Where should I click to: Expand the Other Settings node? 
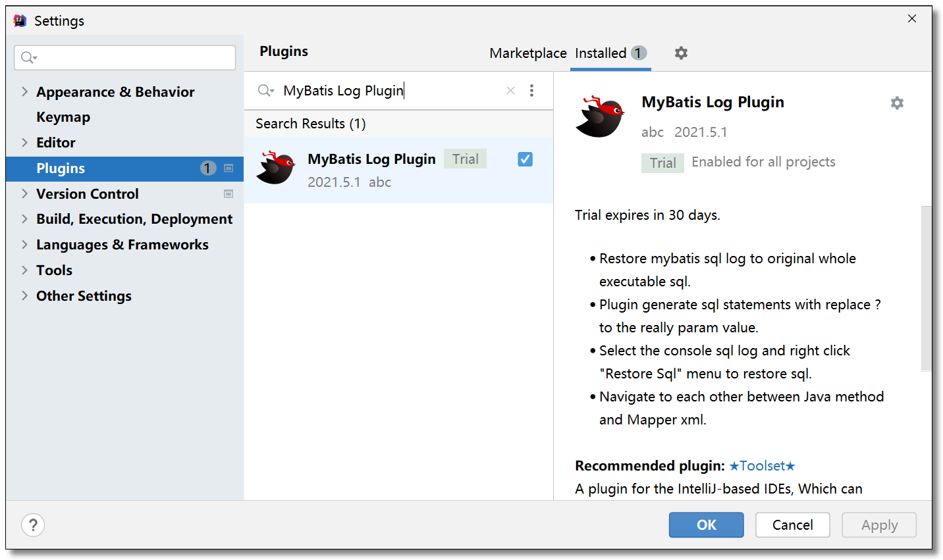24,295
